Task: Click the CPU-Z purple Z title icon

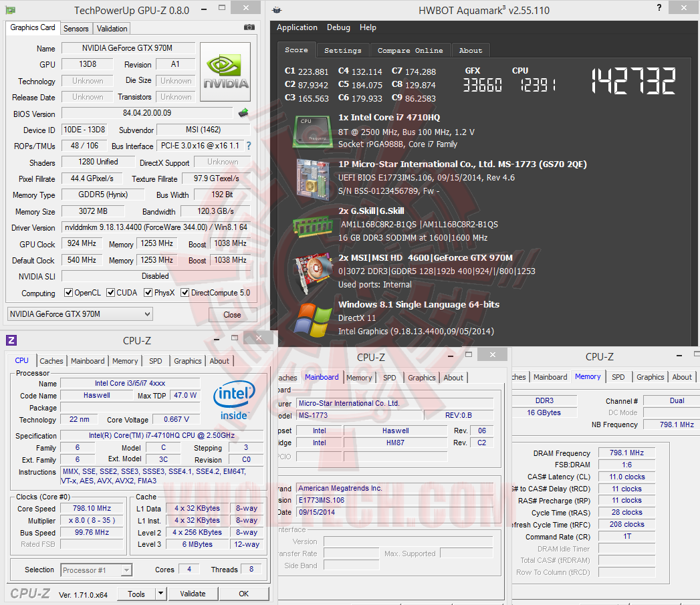Action: tap(11, 340)
